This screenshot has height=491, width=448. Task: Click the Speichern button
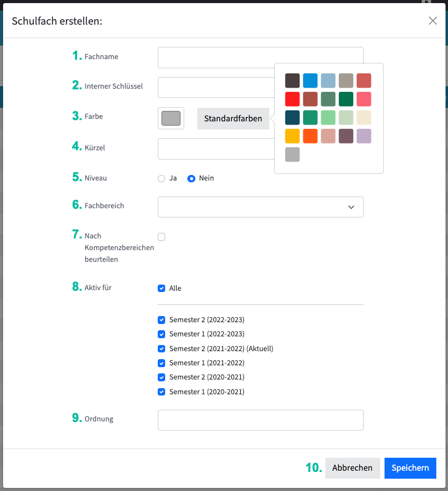coord(410,468)
